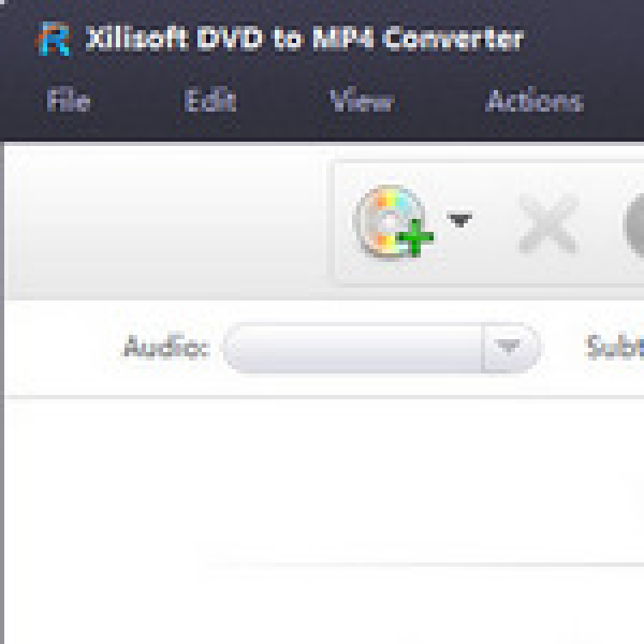The width and height of the screenshot is (644, 644).
Task: Click the green plus badge on disc icon
Action: [x=416, y=238]
